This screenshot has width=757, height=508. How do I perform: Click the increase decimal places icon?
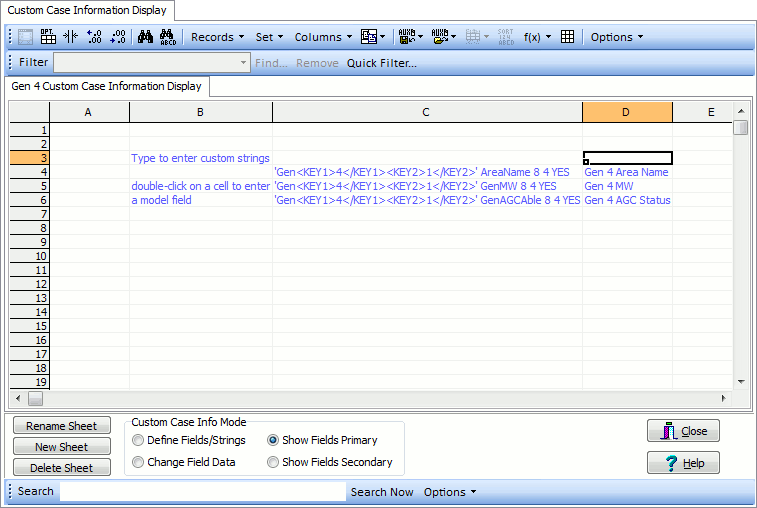(94, 37)
